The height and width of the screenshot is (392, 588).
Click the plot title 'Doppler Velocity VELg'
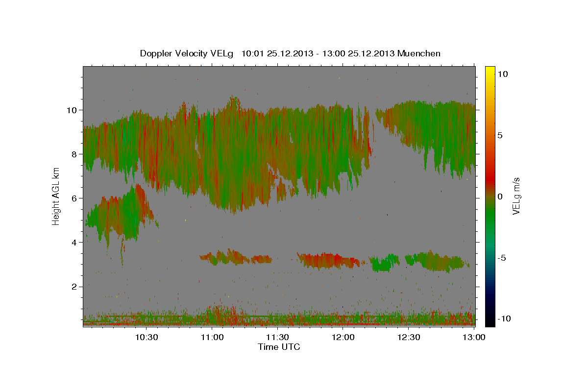(187, 53)
